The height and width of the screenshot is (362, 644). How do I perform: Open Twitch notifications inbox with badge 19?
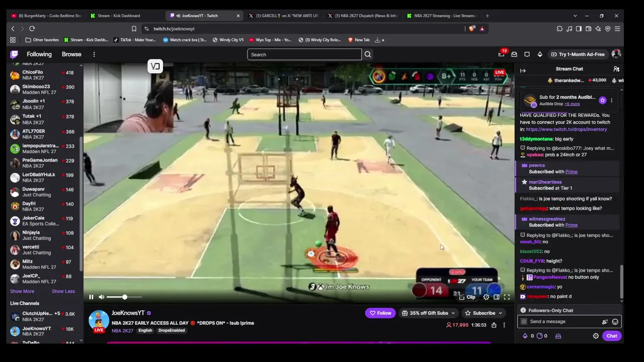(x=502, y=54)
